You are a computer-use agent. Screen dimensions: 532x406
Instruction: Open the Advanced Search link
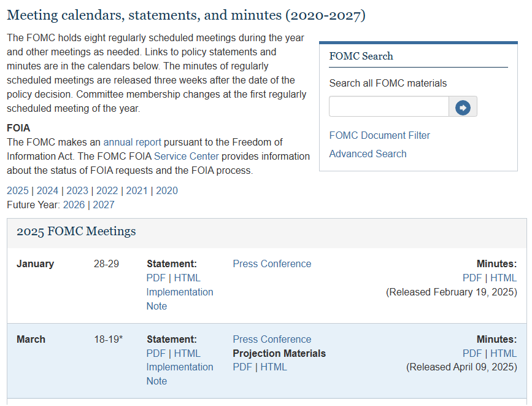click(x=368, y=154)
